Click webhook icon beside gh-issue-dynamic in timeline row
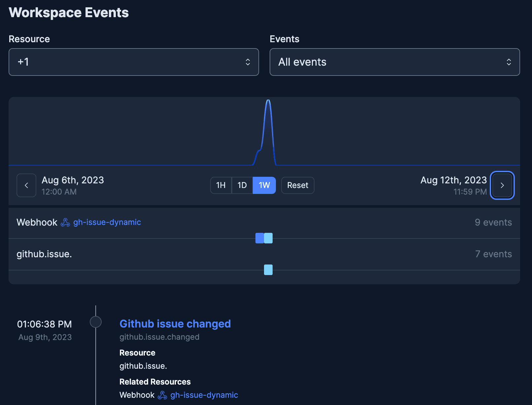Screen dimensions: 532x405 (65, 223)
